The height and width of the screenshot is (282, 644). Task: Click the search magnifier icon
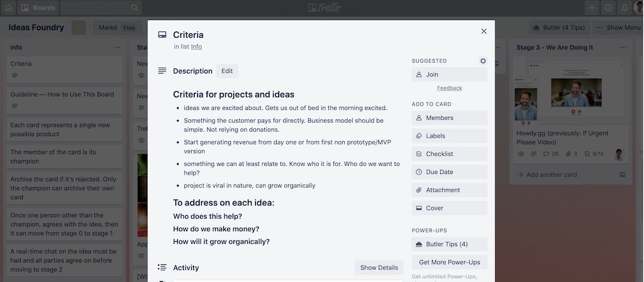[135, 8]
